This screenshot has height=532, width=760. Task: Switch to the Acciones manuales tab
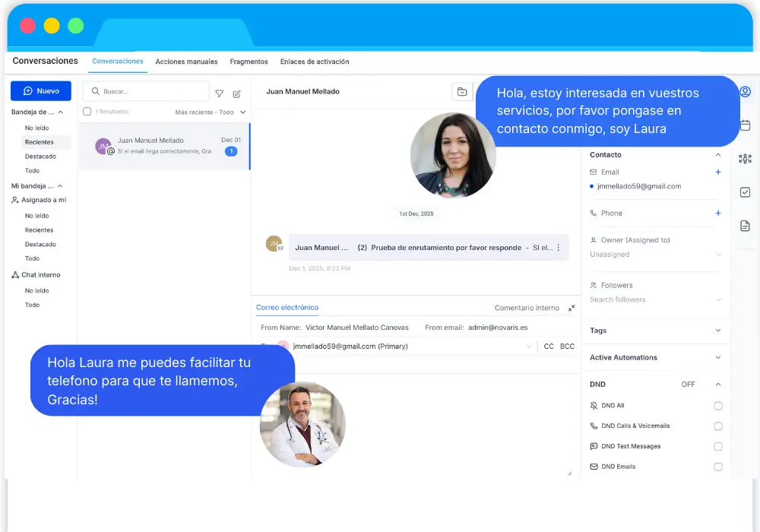pos(186,62)
